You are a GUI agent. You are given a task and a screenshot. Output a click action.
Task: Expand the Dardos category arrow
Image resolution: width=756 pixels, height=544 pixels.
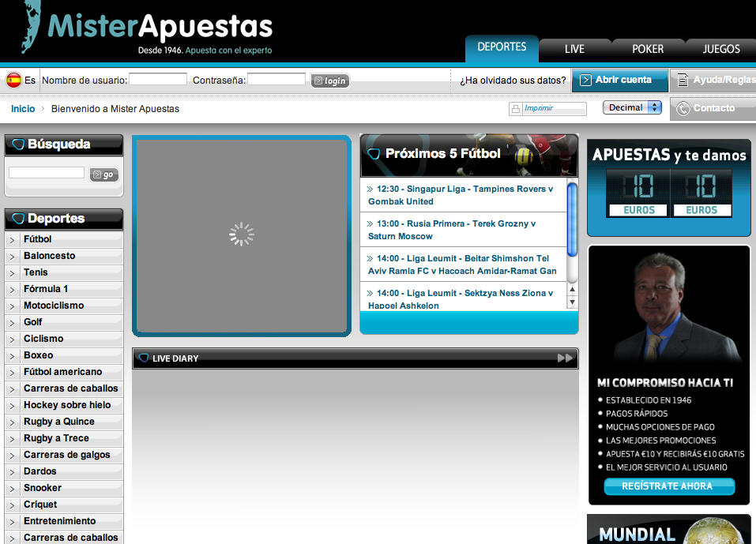point(12,472)
